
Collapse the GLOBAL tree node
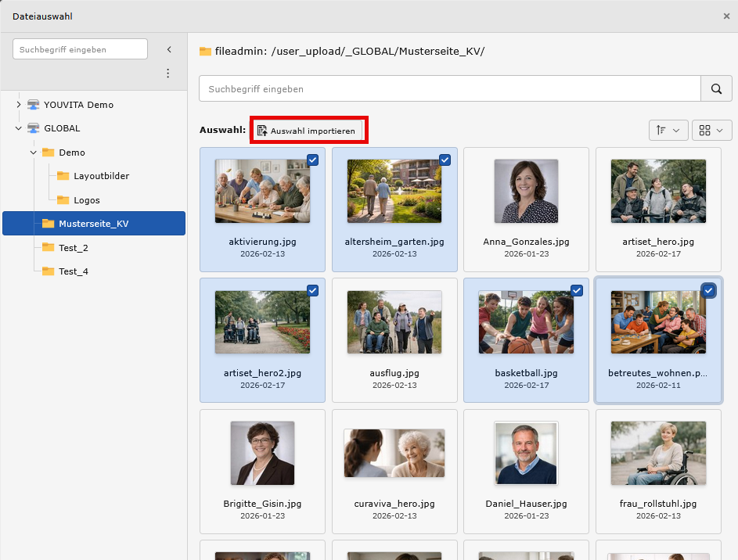18,128
